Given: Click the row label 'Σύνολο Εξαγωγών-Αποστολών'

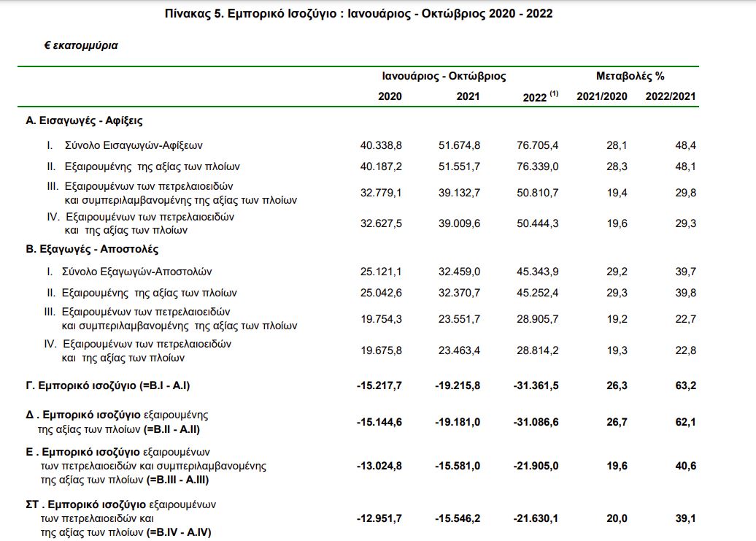Looking at the screenshot, I should [x=137, y=272].
